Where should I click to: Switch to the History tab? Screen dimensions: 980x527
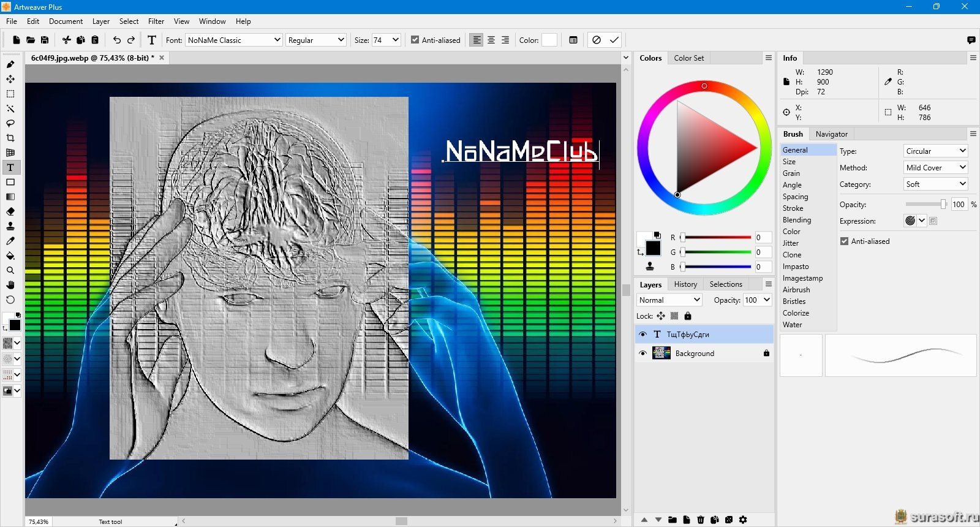point(685,284)
